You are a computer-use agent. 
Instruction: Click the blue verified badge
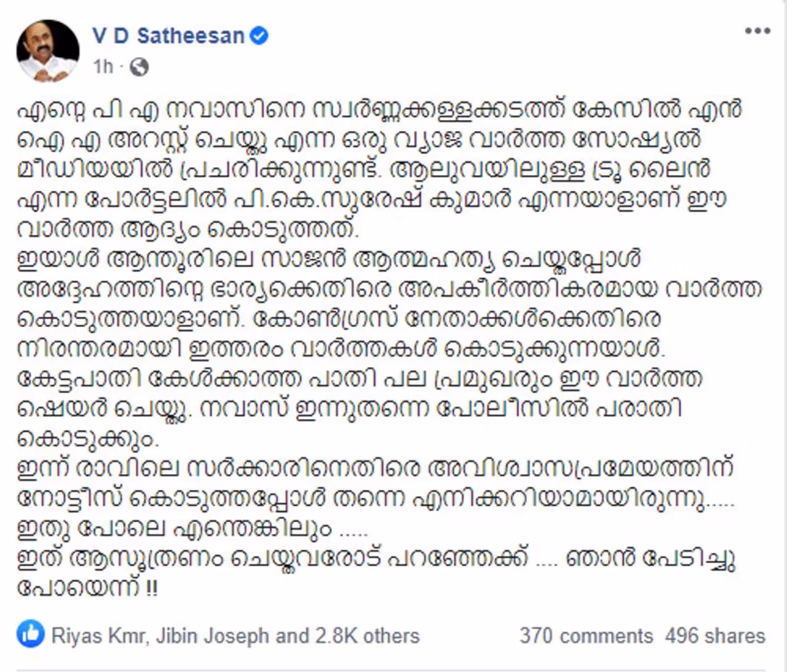(260, 36)
